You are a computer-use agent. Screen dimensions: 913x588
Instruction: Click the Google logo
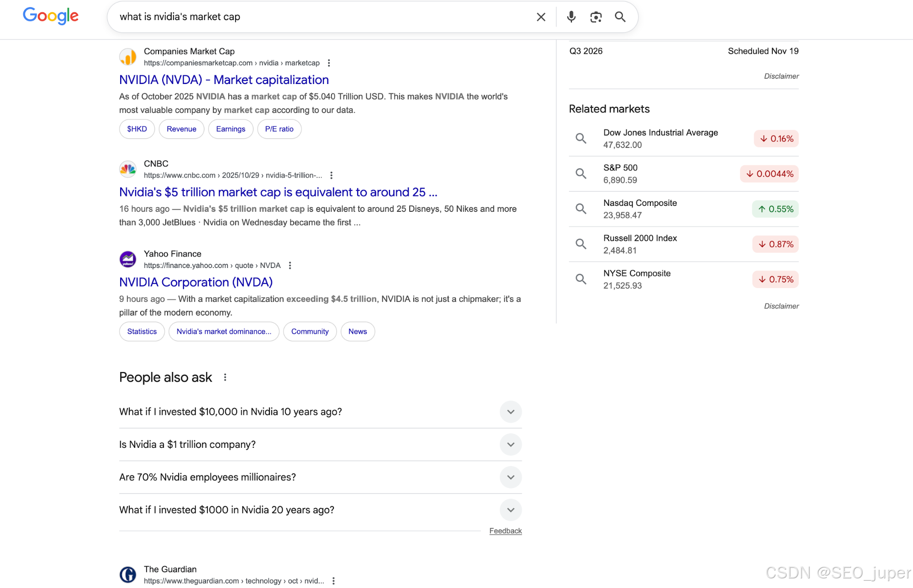[x=51, y=16]
